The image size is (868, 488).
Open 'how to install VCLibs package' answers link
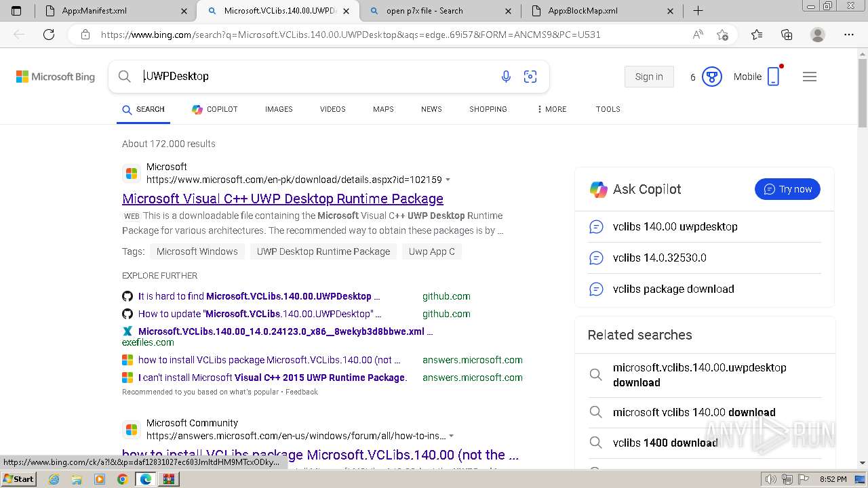(x=269, y=360)
